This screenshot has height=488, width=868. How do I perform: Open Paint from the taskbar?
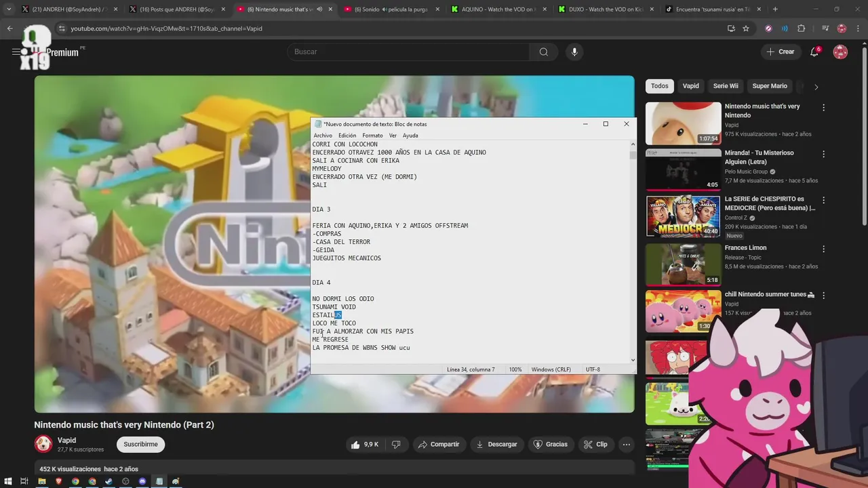coord(176,481)
